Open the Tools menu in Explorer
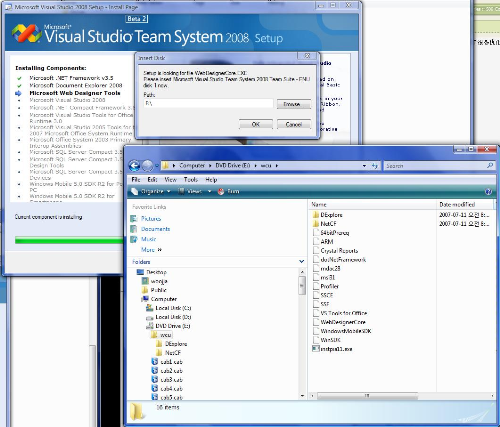 point(191,180)
